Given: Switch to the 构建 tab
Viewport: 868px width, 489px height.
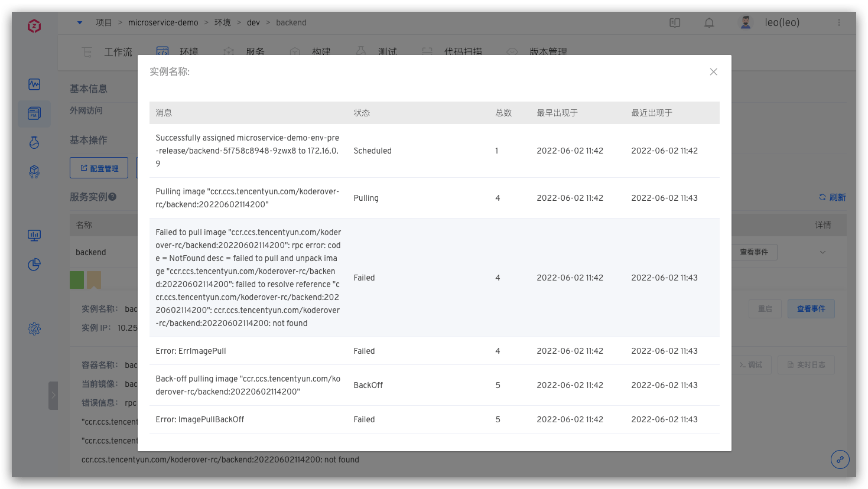Looking at the screenshot, I should [x=310, y=51].
